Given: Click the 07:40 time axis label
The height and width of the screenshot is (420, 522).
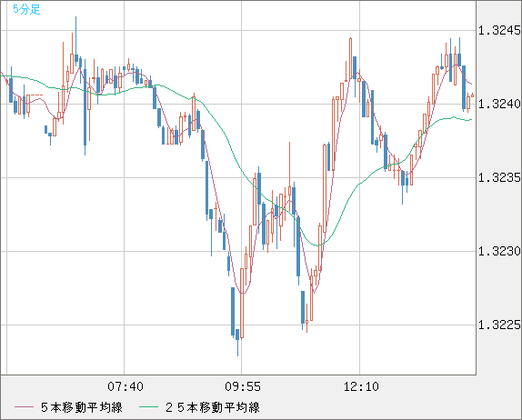Looking at the screenshot, I should 125,386.
